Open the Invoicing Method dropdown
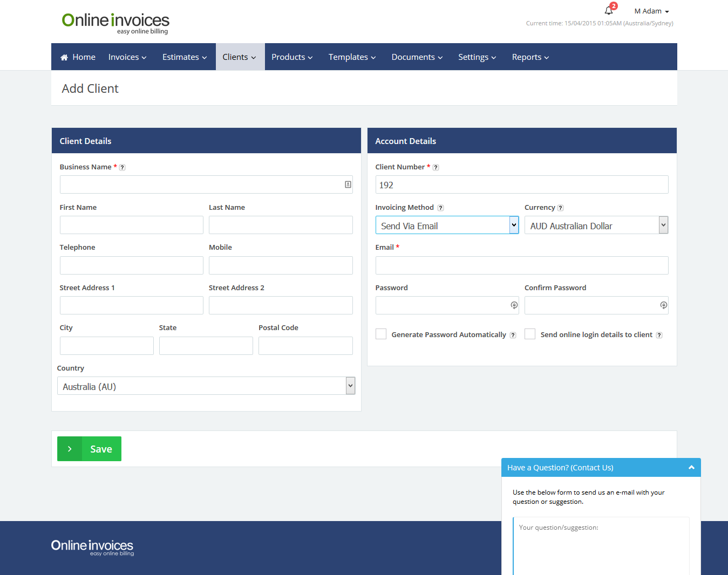The image size is (728, 575). [447, 225]
